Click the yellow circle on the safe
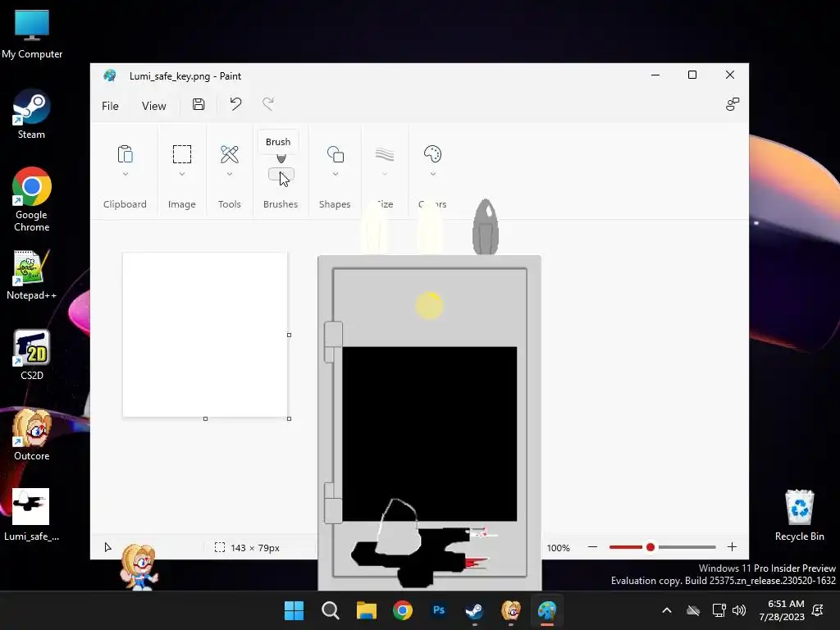Screen dimensions: 840x630 click(x=429, y=306)
